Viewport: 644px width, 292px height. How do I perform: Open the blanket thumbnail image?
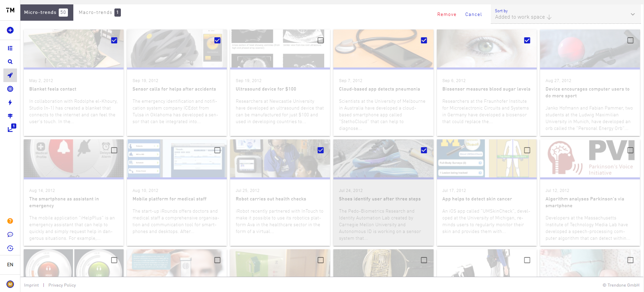pyautogui.click(x=74, y=48)
